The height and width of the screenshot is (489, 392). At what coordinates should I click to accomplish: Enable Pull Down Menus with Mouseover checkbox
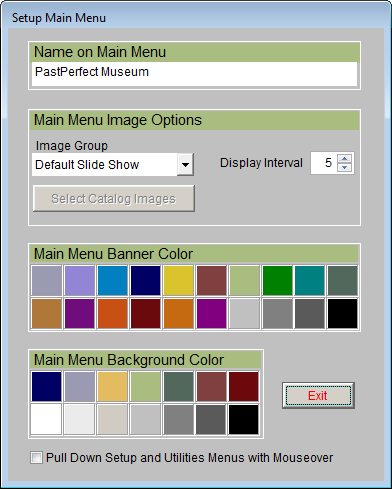(36, 458)
